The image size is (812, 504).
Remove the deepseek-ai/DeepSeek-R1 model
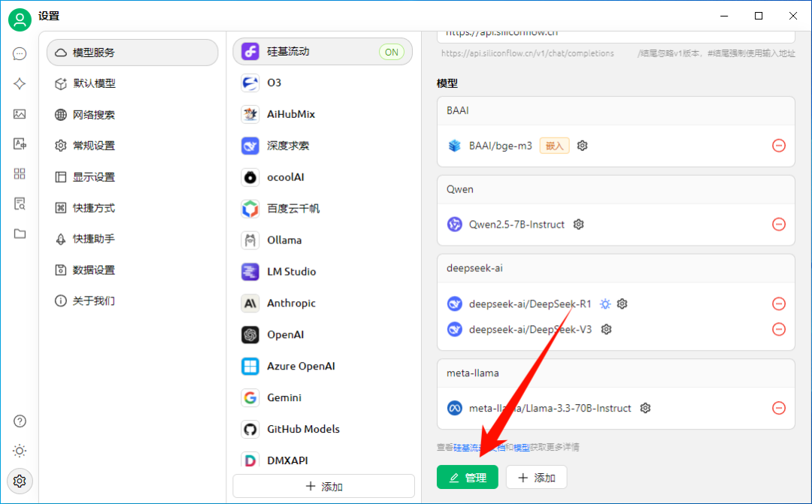point(779,303)
